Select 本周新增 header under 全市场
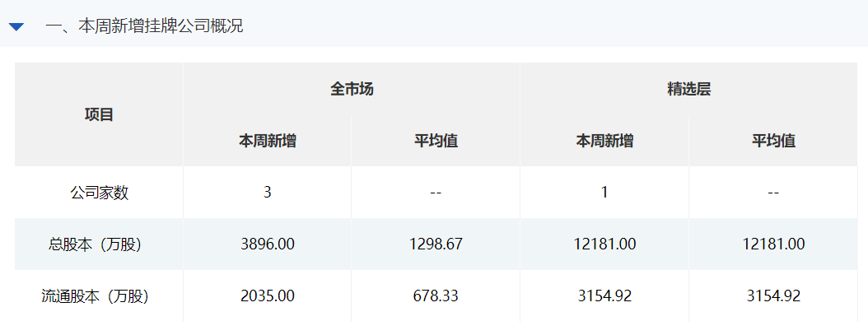The height and width of the screenshot is (335, 868). (268, 141)
